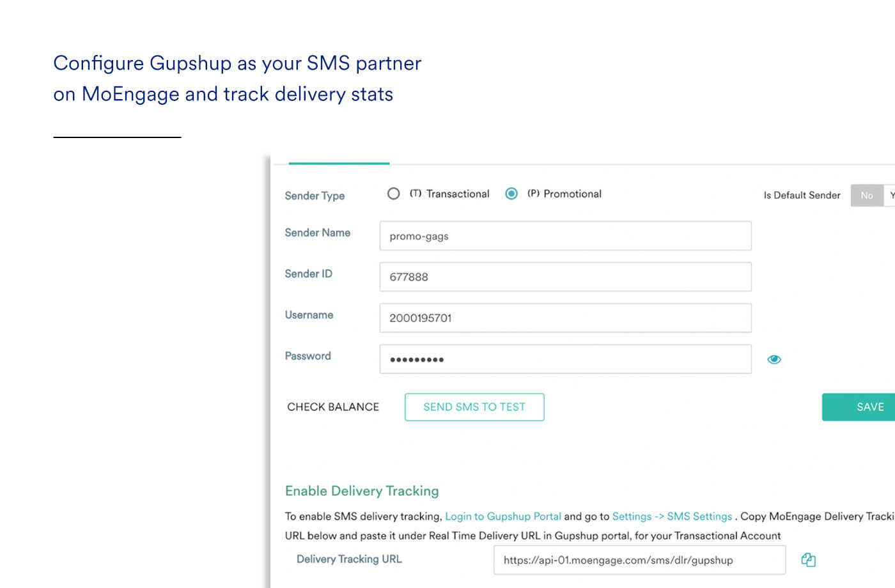The height and width of the screenshot is (588, 895).
Task: Click the Enable Delivery Tracking heading
Action: [362, 491]
